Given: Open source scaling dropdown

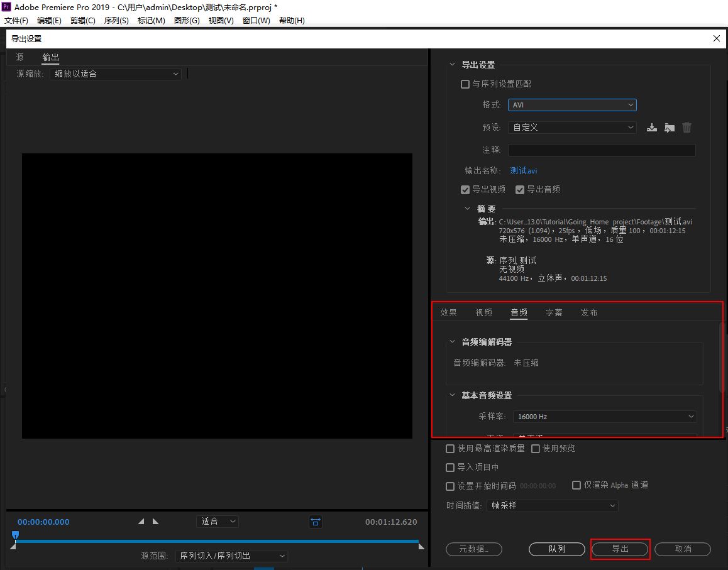Looking at the screenshot, I should (115, 74).
